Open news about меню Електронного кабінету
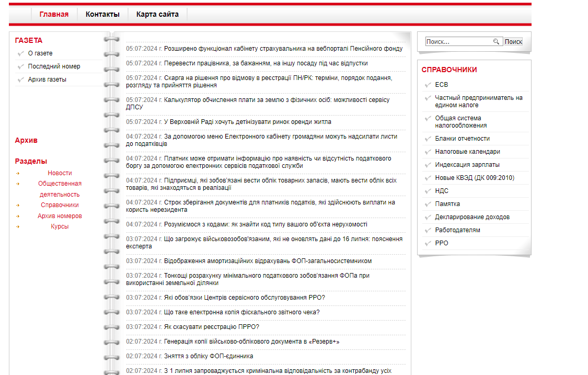 click(262, 140)
